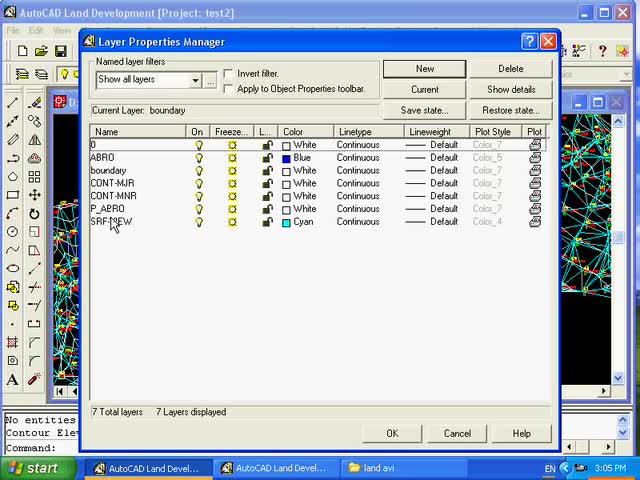
Task: Click the New file icon
Action: pos(23,51)
